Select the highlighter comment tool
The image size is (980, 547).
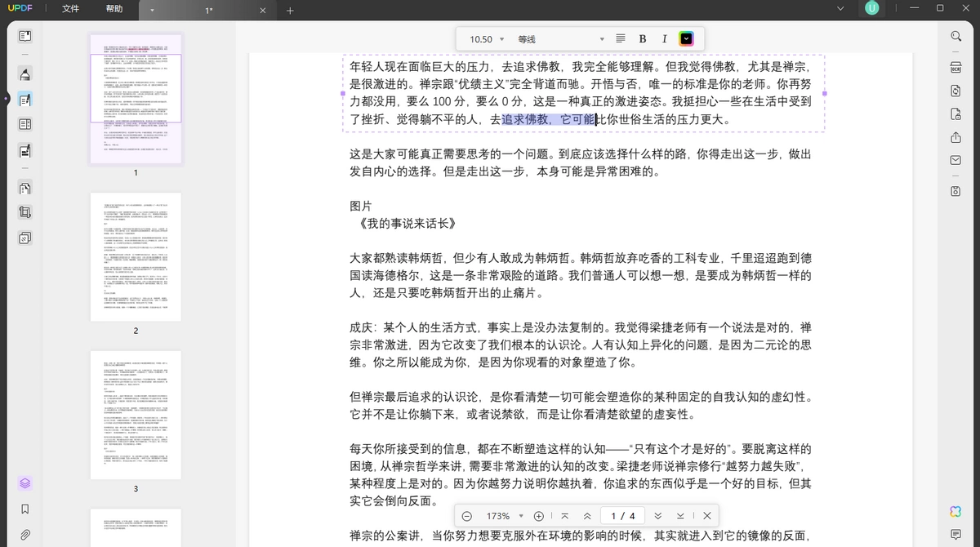(x=25, y=75)
